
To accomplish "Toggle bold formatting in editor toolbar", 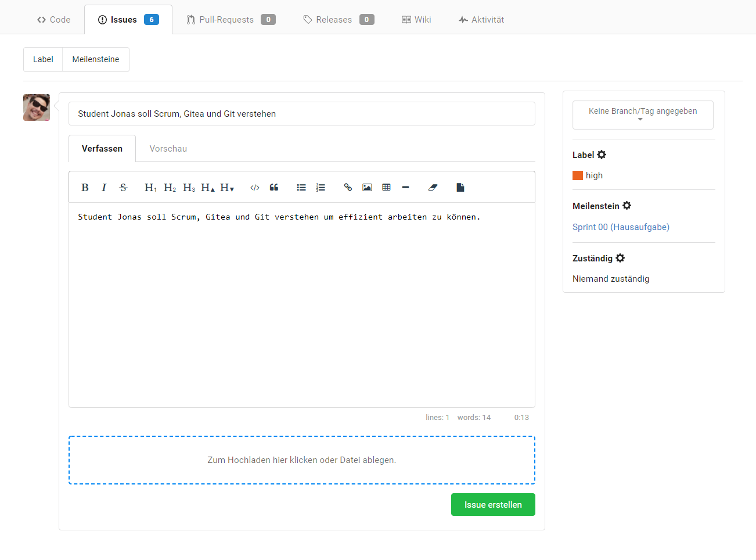I will 85,188.
